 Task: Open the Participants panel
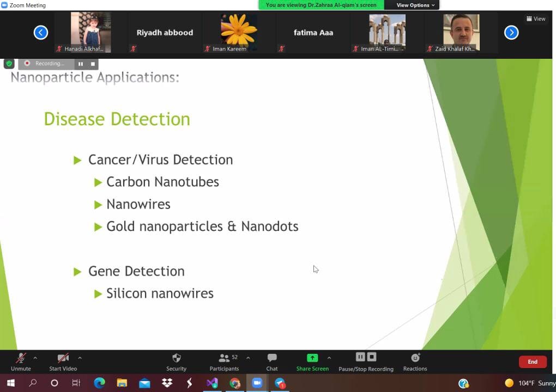pyautogui.click(x=224, y=361)
